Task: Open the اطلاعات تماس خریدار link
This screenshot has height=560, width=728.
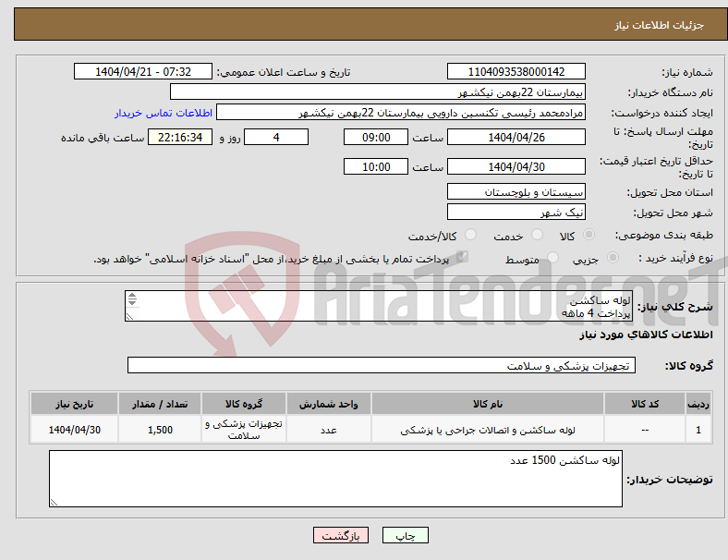Action: click(x=164, y=113)
